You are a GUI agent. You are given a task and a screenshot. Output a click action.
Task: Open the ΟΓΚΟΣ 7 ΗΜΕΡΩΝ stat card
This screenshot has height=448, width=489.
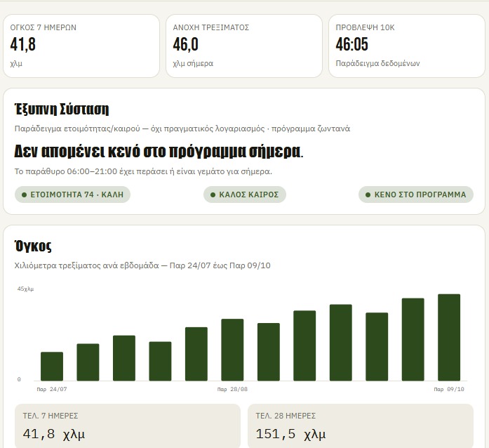pyautogui.click(x=81, y=46)
